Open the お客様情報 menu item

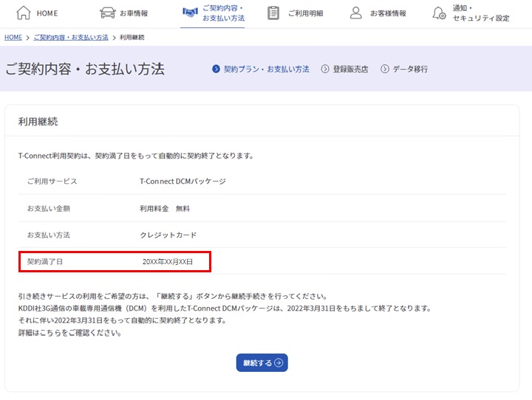pos(388,13)
